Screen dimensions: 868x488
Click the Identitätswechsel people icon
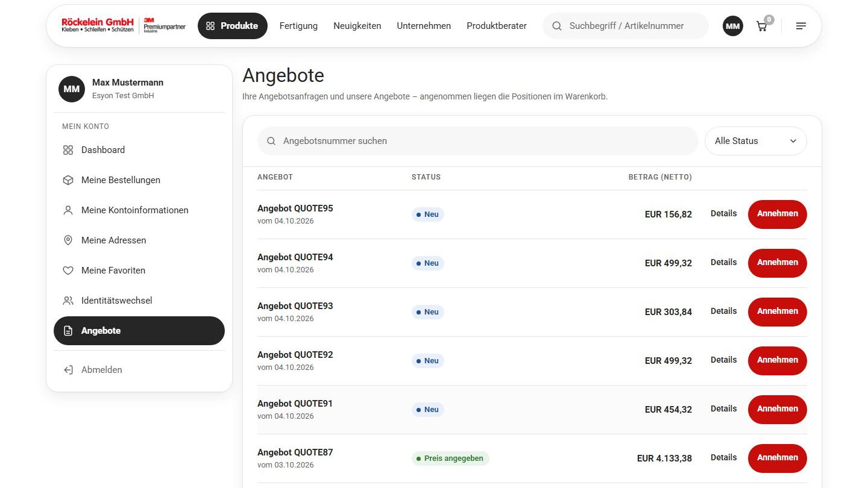(68, 301)
